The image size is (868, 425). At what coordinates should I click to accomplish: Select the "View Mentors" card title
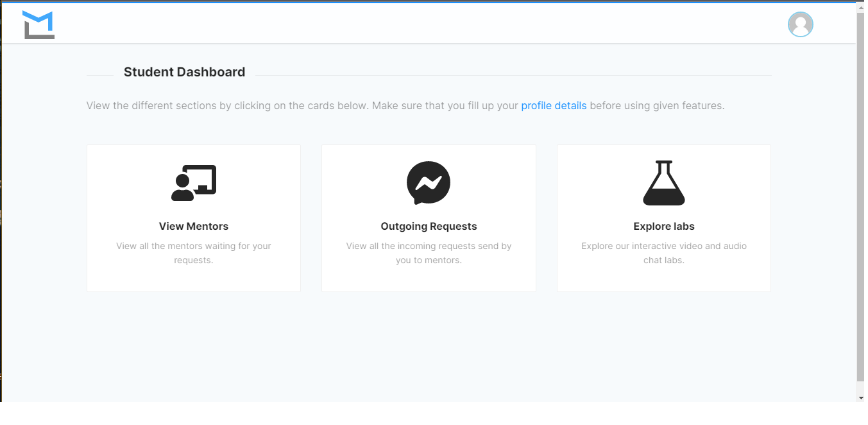point(194,227)
